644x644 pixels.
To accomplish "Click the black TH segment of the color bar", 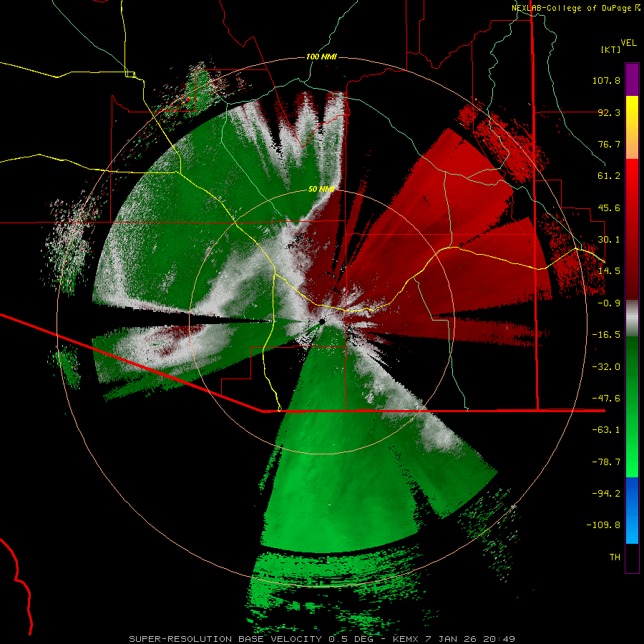I will point(632,557).
